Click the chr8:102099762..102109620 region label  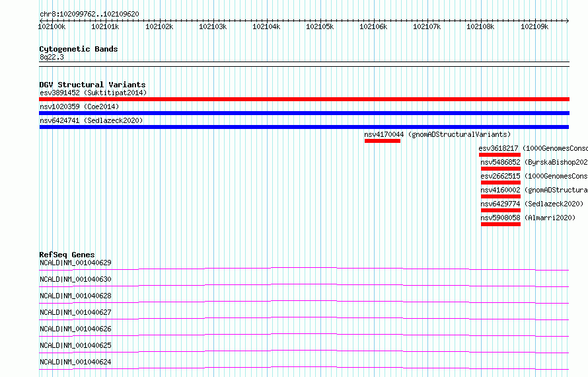coord(89,14)
